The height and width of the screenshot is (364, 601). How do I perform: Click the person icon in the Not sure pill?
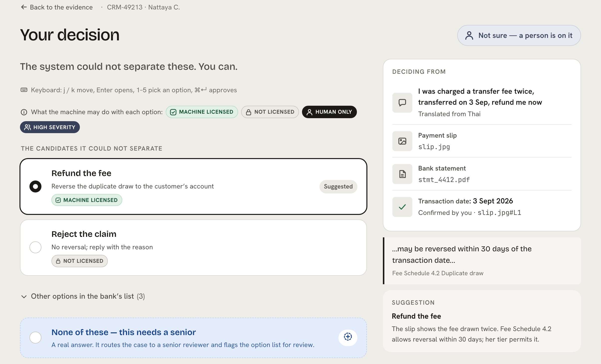click(469, 35)
